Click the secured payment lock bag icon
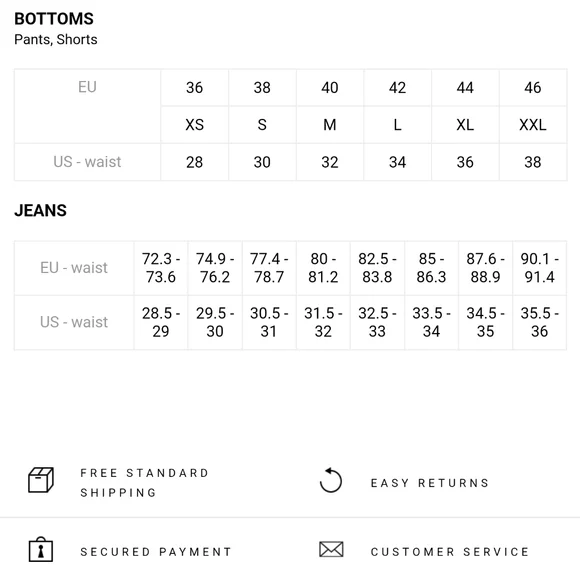 pos(41,550)
